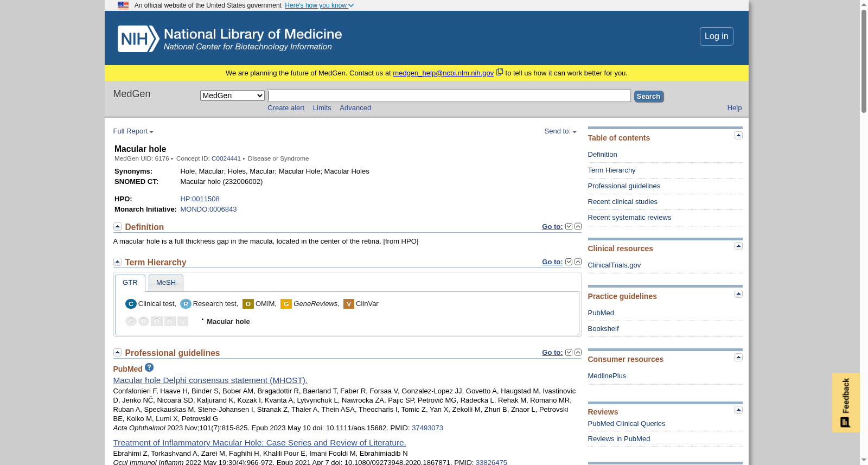Screen dimensions: 868x465
Task: Click the R Research test legend icon
Action: (186, 304)
